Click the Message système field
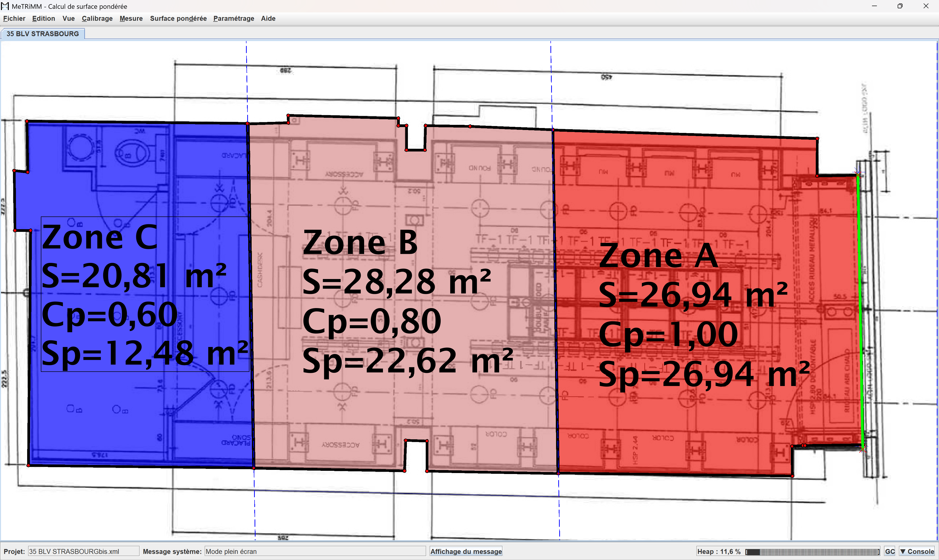 click(x=315, y=551)
